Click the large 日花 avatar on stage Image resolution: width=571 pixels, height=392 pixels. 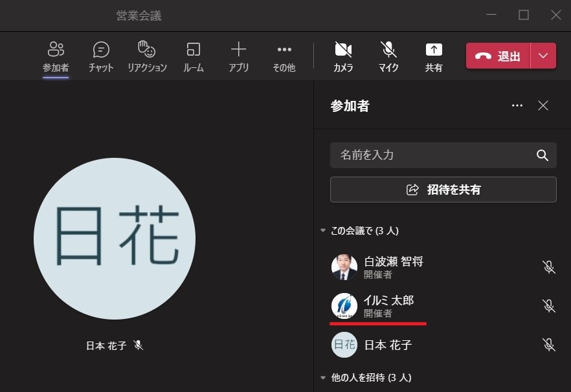coord(115,239)
